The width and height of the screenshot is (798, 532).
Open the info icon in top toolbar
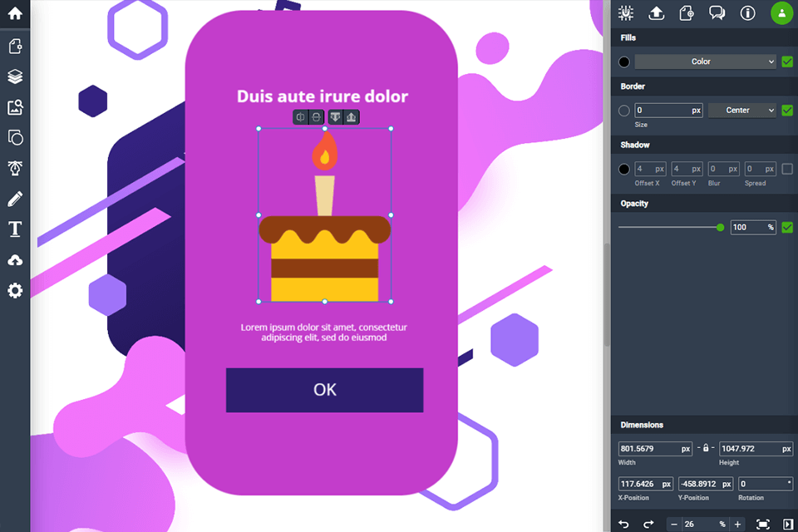coord(747,13)
